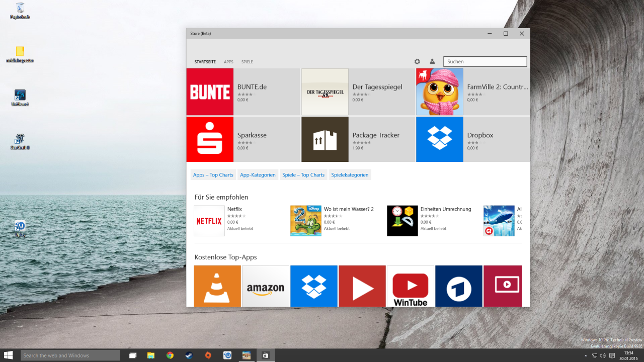This screenshot has height=362, width=644.
Task: Click the BUNTE.de app title
Action: 252,87
